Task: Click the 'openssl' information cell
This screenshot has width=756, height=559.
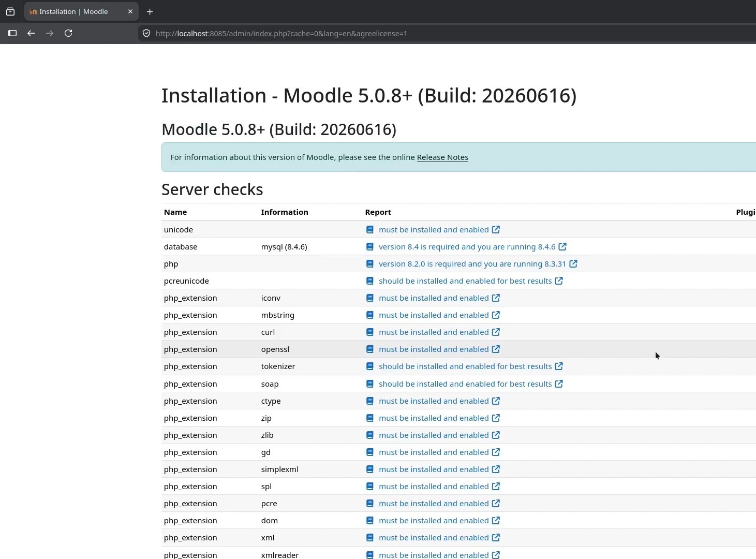Action: [x=275, y=349]
